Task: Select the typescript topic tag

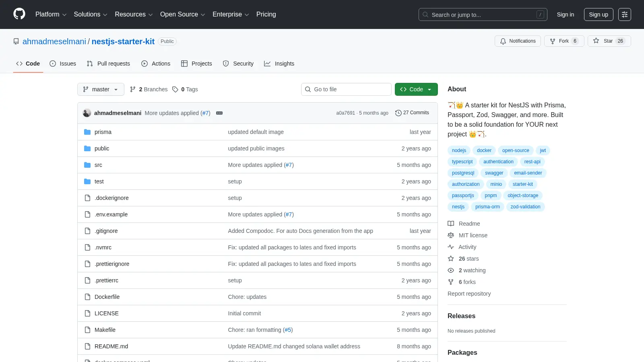Action: point(462,162)
